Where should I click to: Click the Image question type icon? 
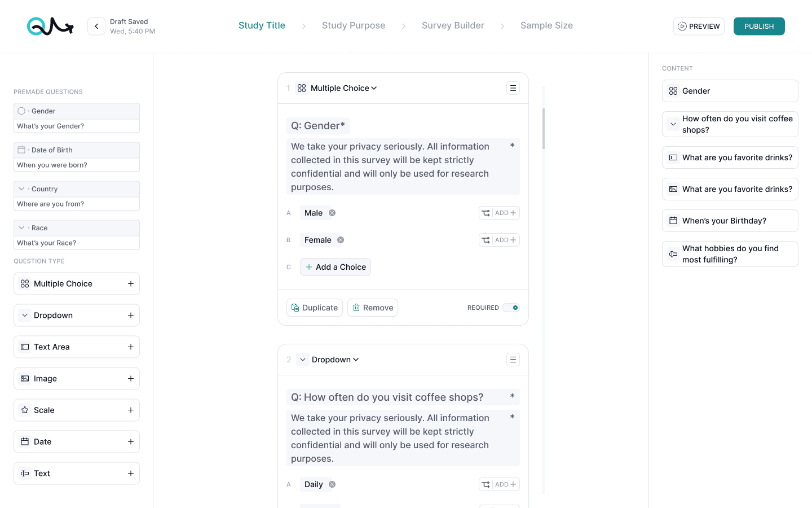coord(24,378)
